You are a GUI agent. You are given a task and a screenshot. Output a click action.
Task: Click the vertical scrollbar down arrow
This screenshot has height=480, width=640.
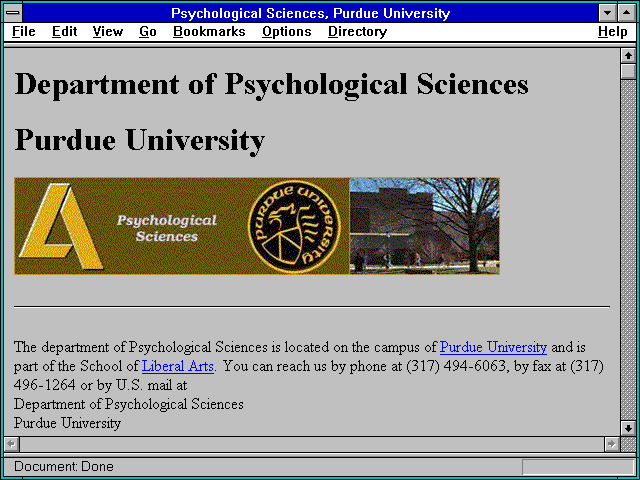pos(628,428)
